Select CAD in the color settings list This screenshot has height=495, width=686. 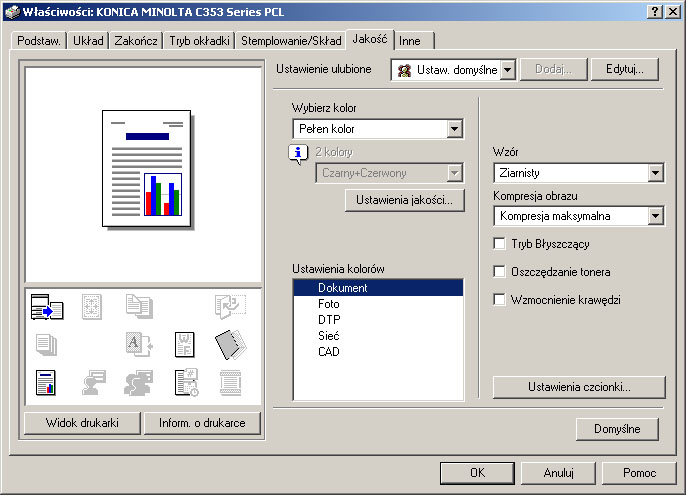tap(378, 351)
